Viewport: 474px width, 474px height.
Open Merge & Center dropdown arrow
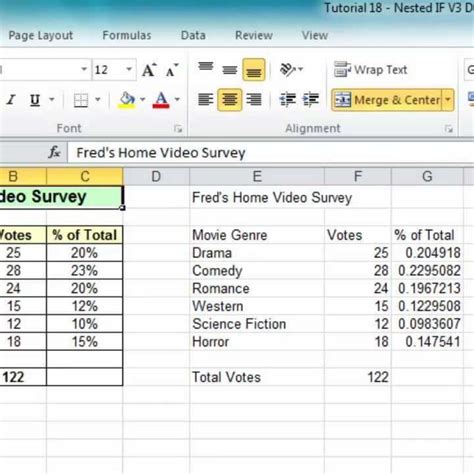click(x=448, y=100)
